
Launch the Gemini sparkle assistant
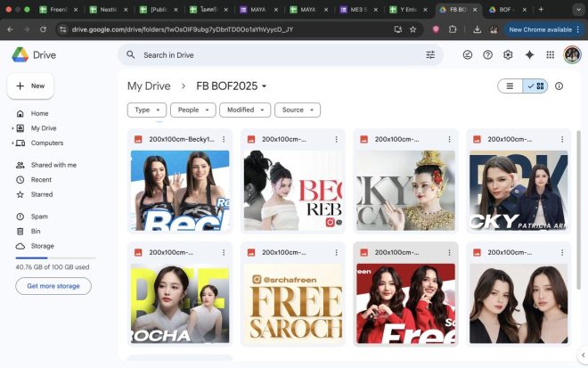[529, 54]
